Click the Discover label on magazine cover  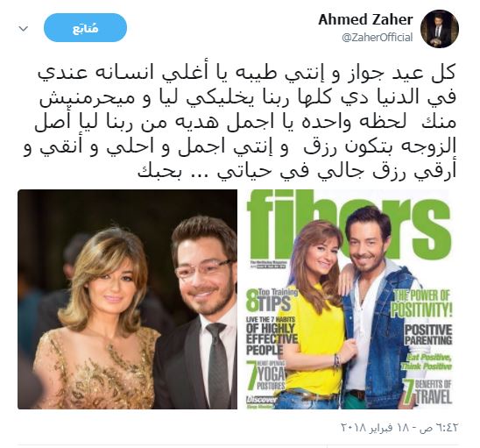[261, 400]
